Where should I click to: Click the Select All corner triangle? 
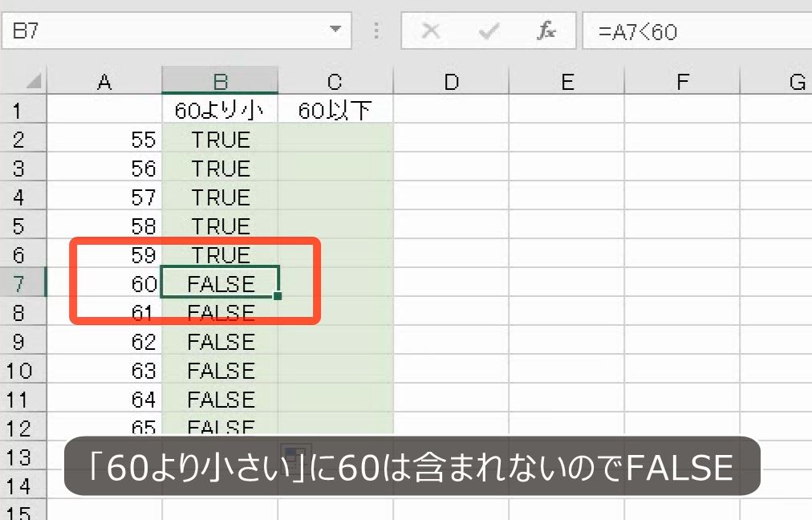click(x=34, y=81)
